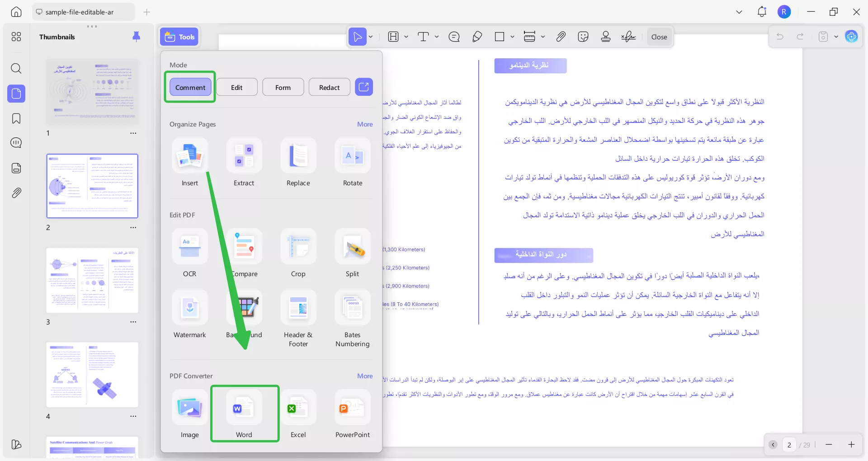Click the share/export icon beside Redact
This screenshot has height=461, width=868.
[364, 87]
